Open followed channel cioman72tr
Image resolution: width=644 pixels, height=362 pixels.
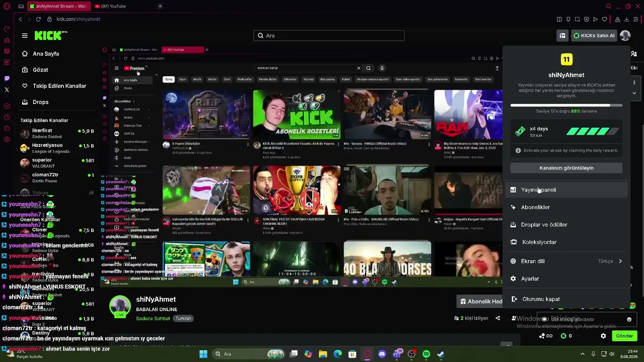pyautogui.click(x=57, y=177)
